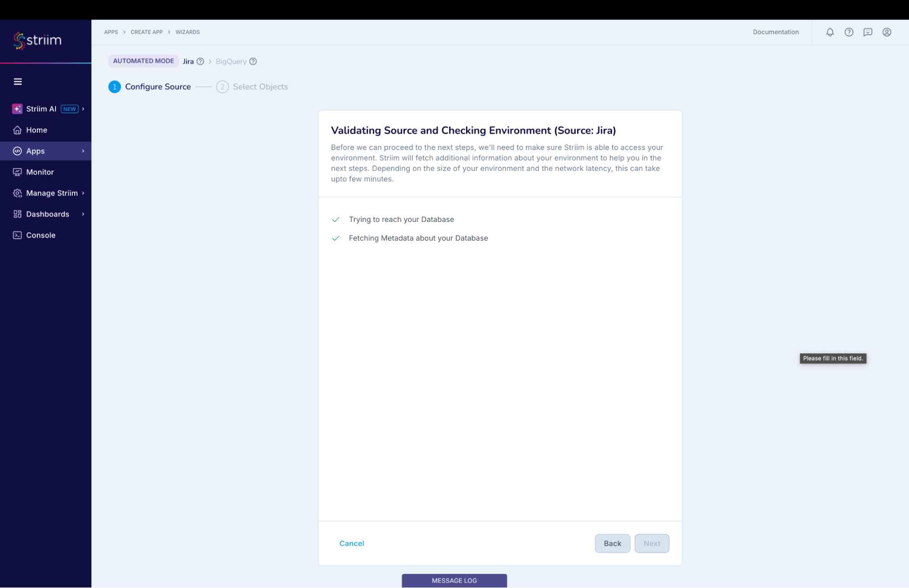Open notifications bell

[830, 32]
